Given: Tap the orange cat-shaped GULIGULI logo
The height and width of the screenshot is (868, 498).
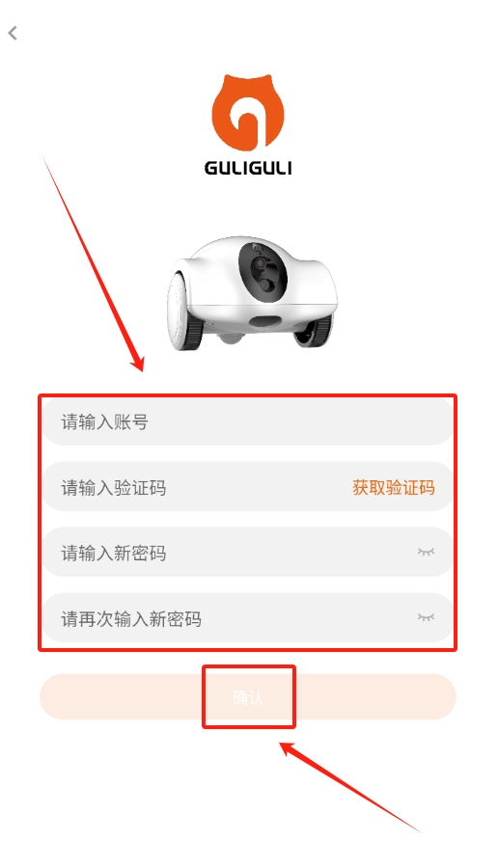Looking at the screenshot, I should point(248,113).
